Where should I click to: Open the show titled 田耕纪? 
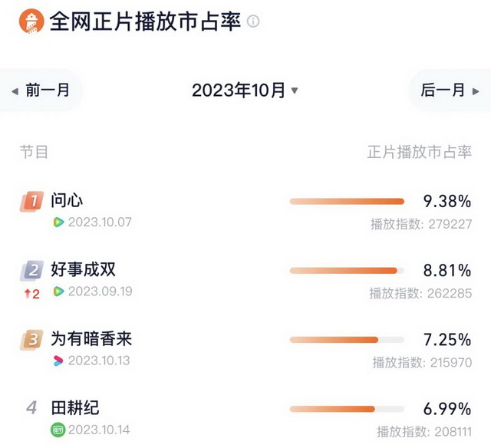pos(75,408)
